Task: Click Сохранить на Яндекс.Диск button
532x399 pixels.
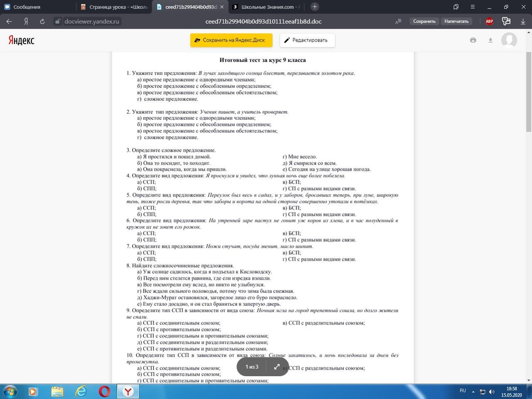Action: [x=231, y=40]
